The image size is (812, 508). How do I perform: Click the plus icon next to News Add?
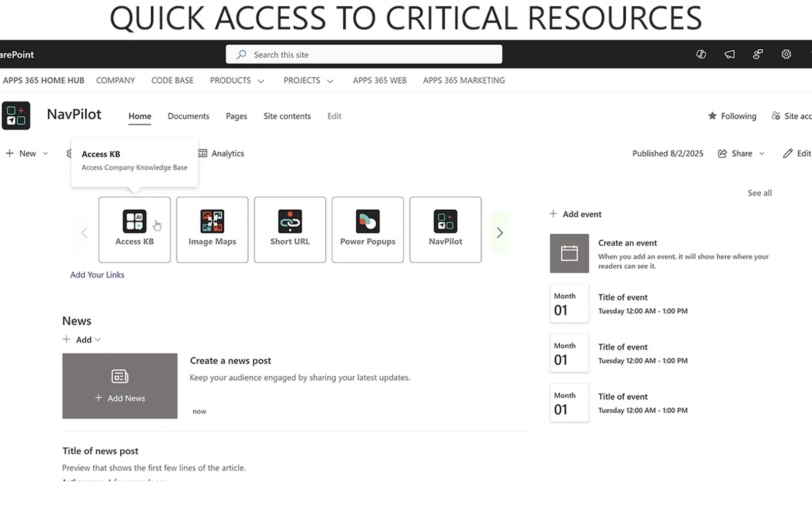[66, 339]
